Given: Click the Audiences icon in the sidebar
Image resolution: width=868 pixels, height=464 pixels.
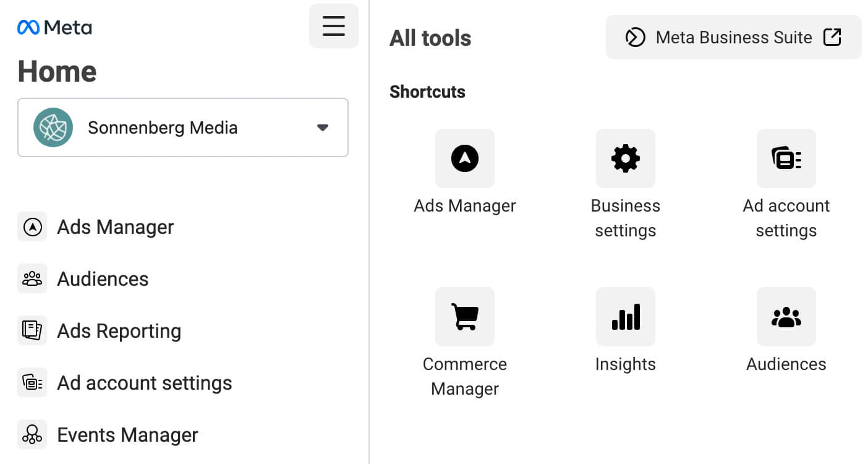Looking at the screenshot, I should coord(32,279).
